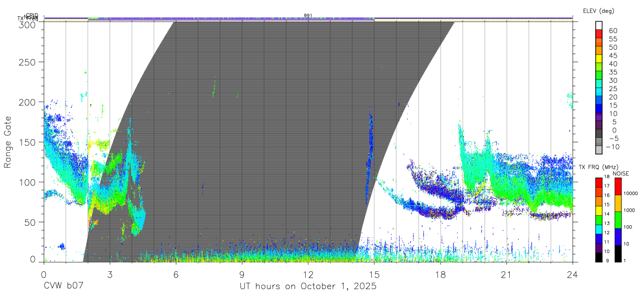This screenshot has height=297, width=644.
Task: Click the red top segment of TX FRQ bar
Action: [x=599, y=182]
